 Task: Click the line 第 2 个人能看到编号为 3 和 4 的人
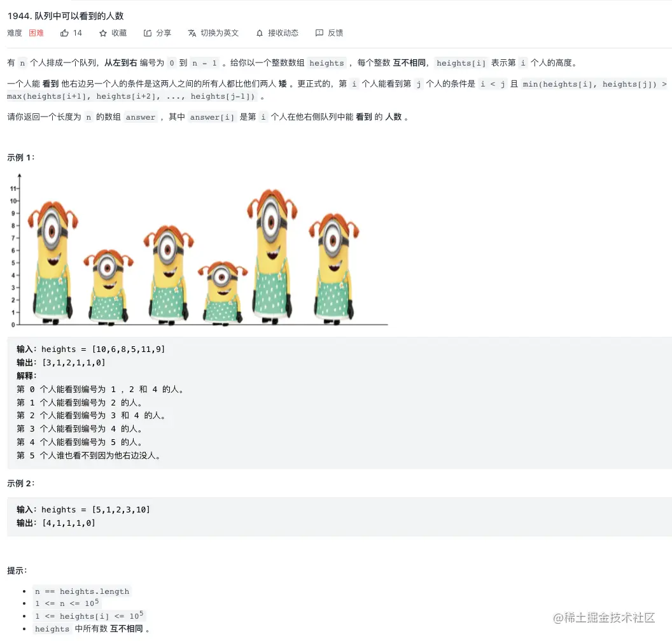(x=91, y=416)
